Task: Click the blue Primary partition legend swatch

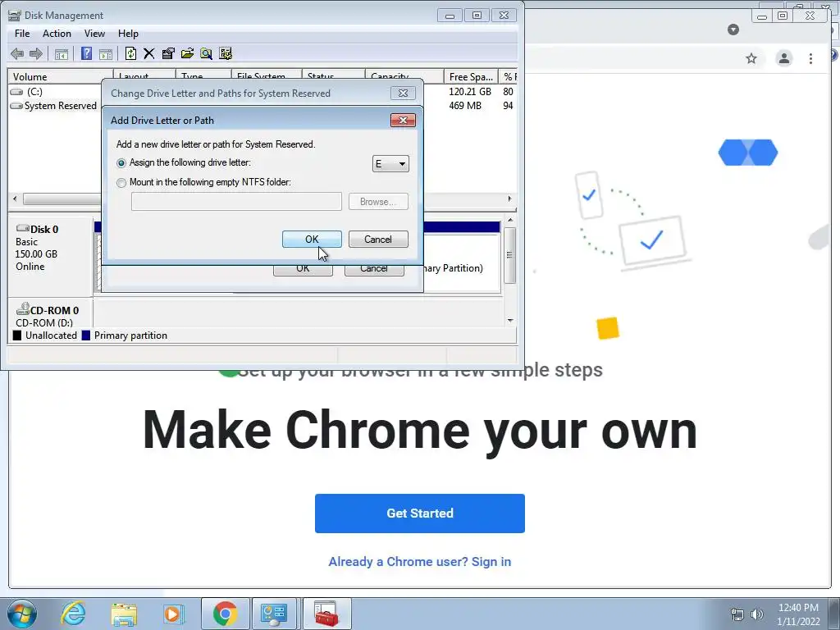Action: (85, 336)
